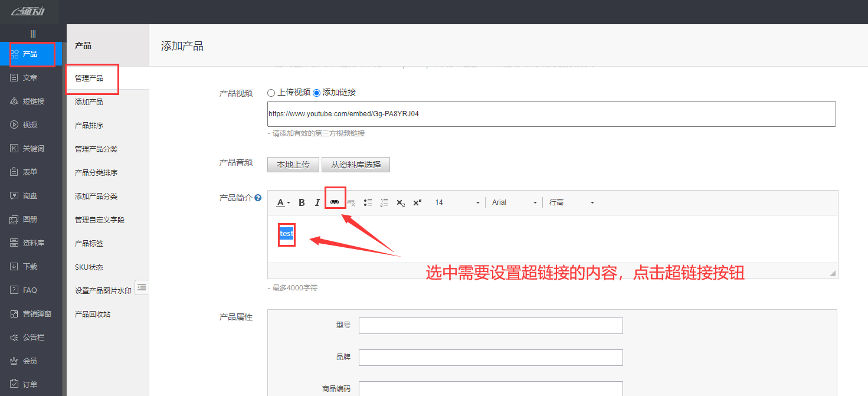868x396 pixels.
Task: Apply subscript formatting in the editor
Action: (x=401, y=202)
